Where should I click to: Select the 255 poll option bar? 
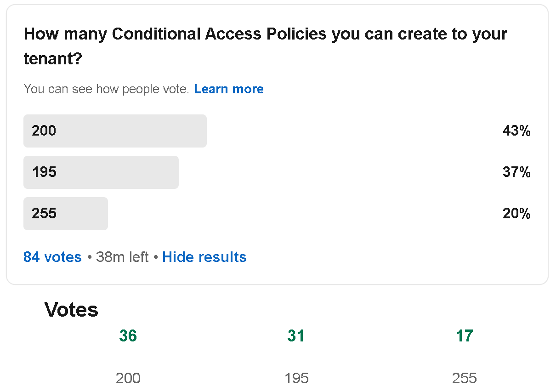click(66, 214)
